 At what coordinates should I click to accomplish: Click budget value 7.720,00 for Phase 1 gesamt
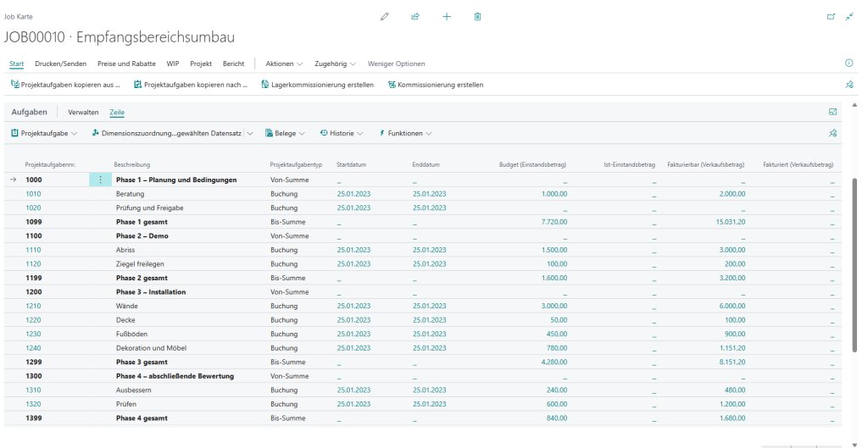pyautogui.click(x=554, y=222)
